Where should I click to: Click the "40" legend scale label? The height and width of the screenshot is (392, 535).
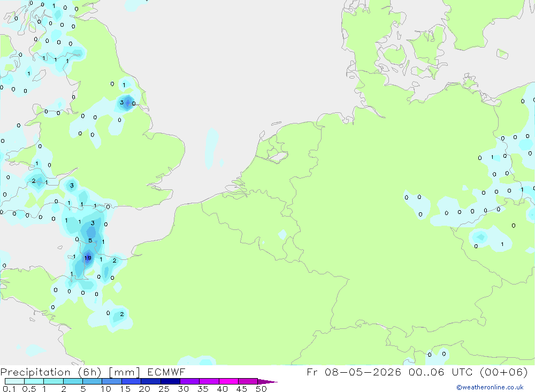(x=222, y=389)
